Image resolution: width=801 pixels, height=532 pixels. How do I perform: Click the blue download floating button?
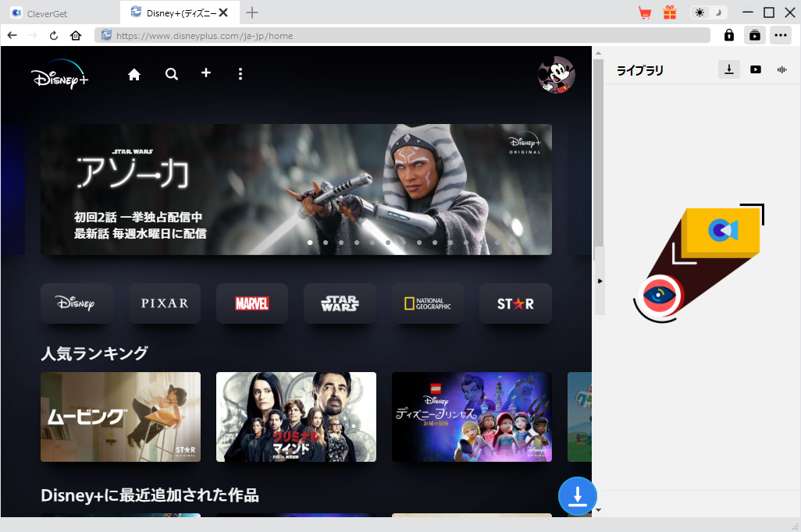click(577, 496)
